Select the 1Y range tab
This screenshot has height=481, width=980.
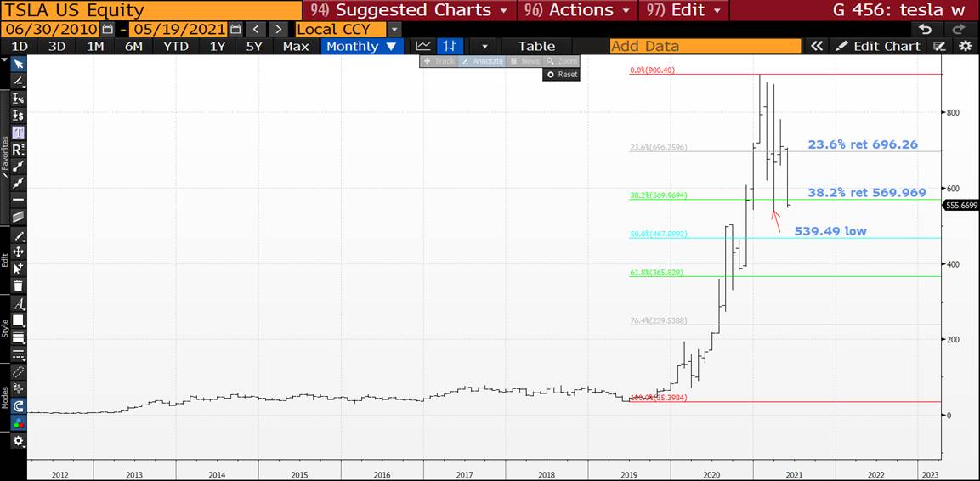218,46
